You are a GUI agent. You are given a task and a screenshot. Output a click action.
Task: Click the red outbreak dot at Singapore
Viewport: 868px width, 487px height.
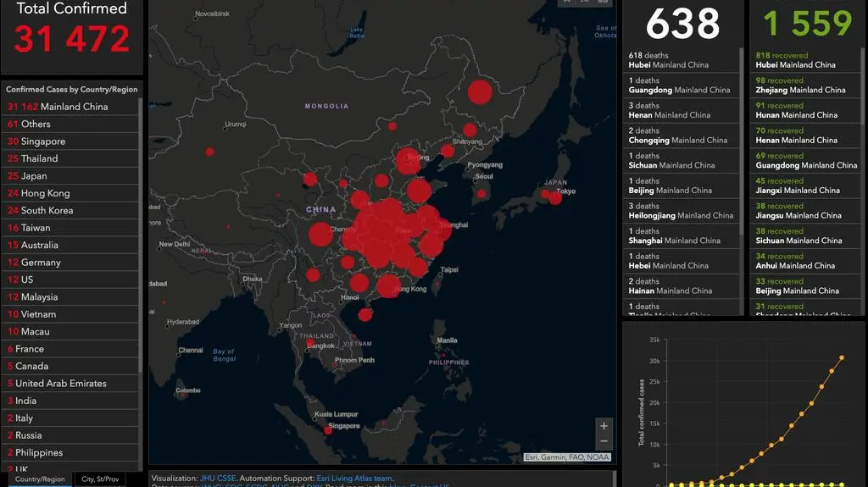click(x=328, y=430)
